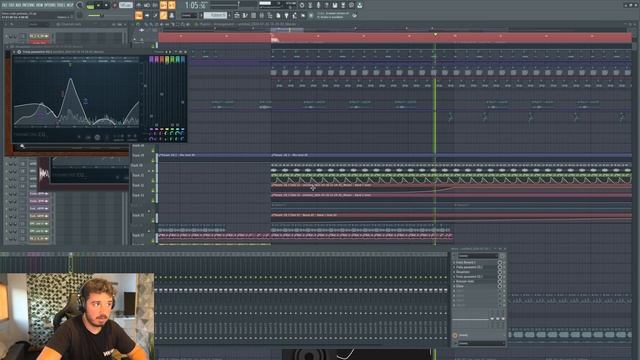The width and height of the screenshot is (640, 360).
Task: Open the Ozone effect slot in the mixer
Action: coord(475,286)
